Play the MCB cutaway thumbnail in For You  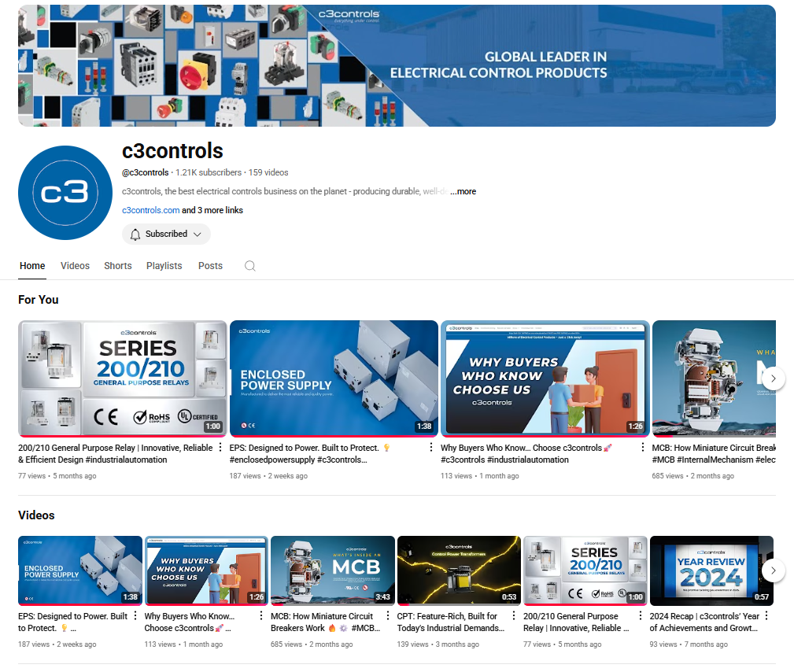[714, 378]
